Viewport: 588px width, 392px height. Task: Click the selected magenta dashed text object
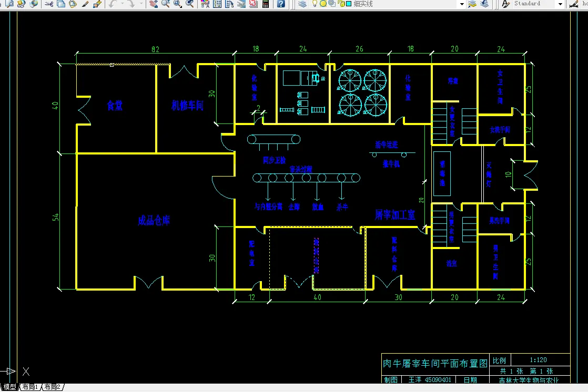tap(316, 255)
